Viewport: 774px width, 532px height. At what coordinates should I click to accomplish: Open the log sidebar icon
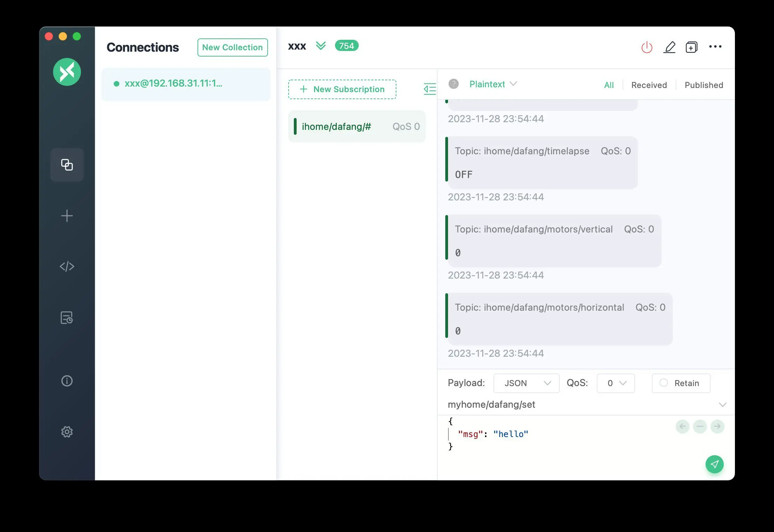tap(67, 317)
